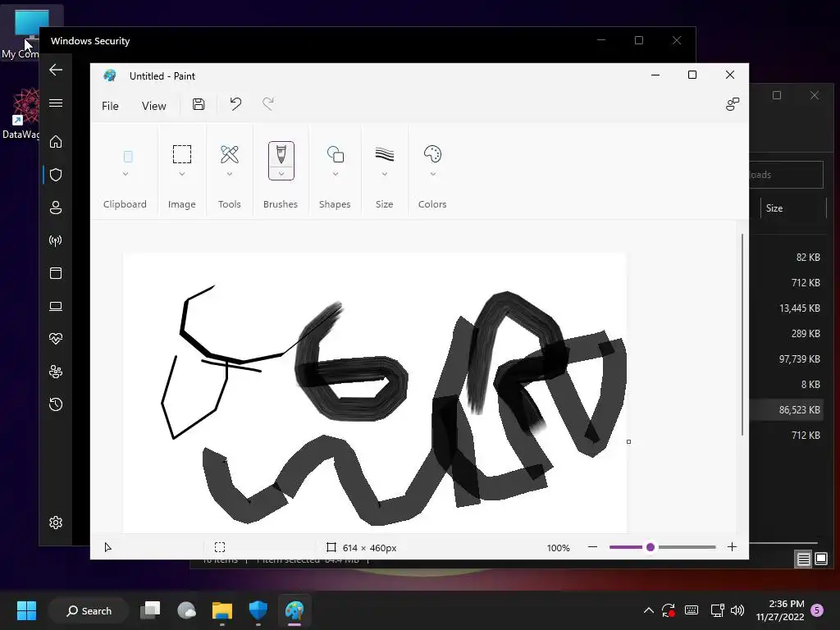Open the notification badge in taskbar corner
This screenshot has height=630, width=840.
[817, 610]
